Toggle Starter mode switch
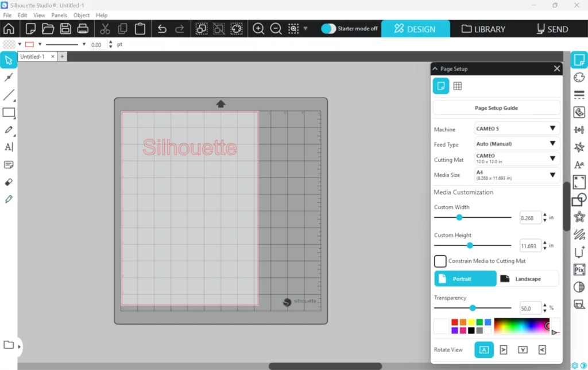The image size is (588, 370). (328, 29)
